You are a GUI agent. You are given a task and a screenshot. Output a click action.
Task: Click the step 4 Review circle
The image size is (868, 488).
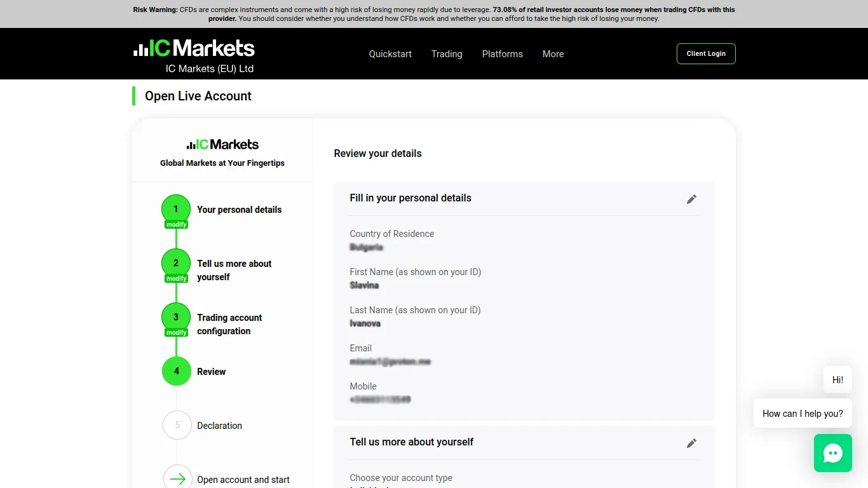pos(177,371)
